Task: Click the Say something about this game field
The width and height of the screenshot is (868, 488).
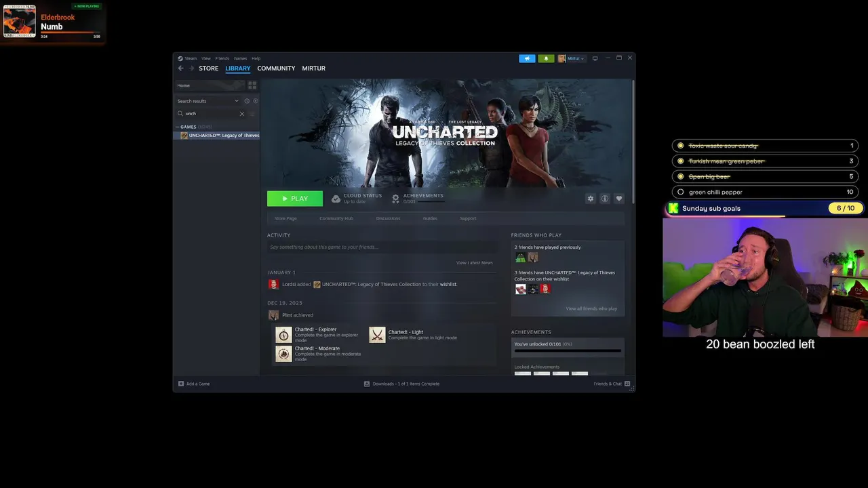Action: click(x=382, y=247)
